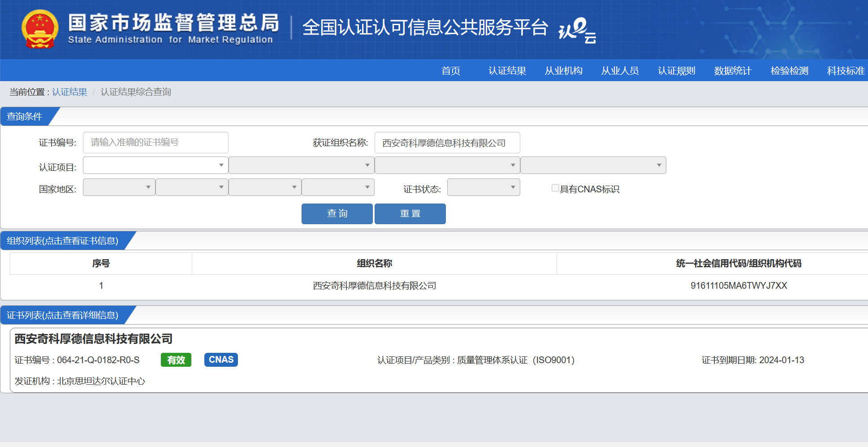Click the 组织名称 column header
The width and height of the screenshot is (868, 447).
pyautogui.click(x=374, y=263)
